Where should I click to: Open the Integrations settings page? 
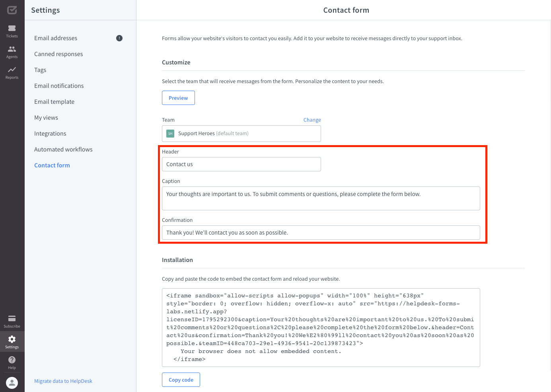point(50,133)
